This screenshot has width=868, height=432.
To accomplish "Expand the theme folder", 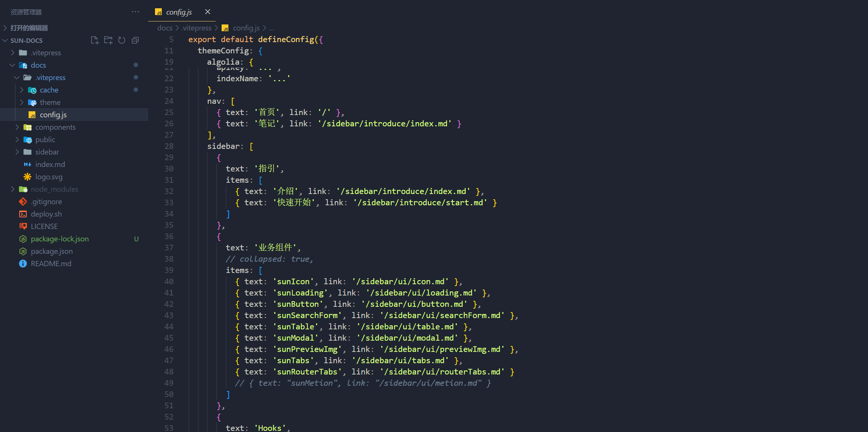I will 21,102.
